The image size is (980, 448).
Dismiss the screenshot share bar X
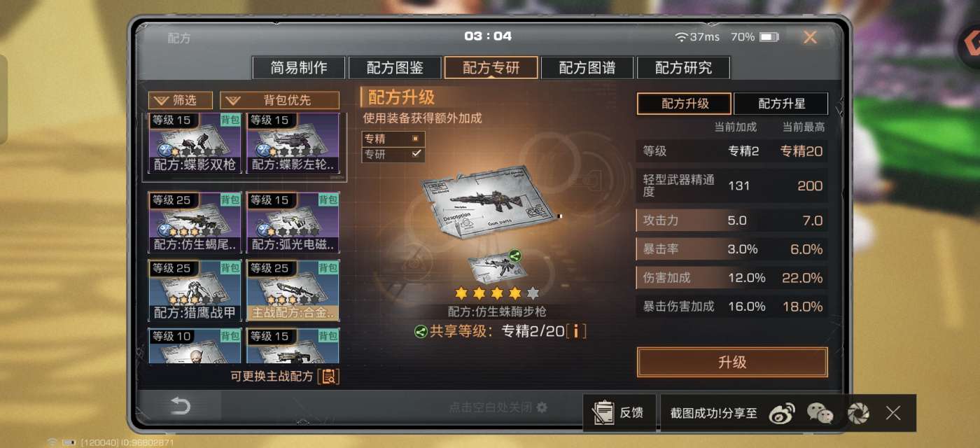pos(893,413)
